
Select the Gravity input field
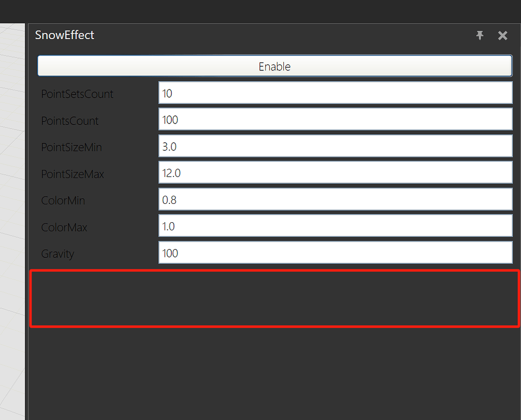pyautogui.click(x=335, y=253)
